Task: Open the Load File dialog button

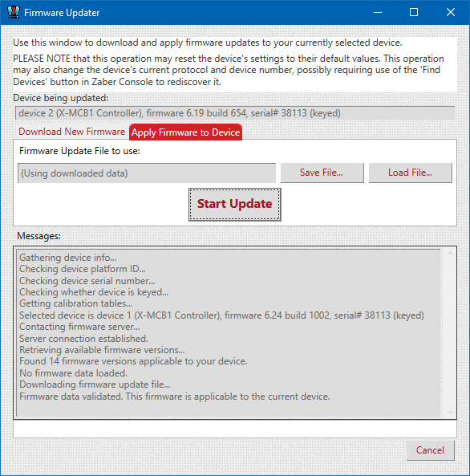Action: 410,173
